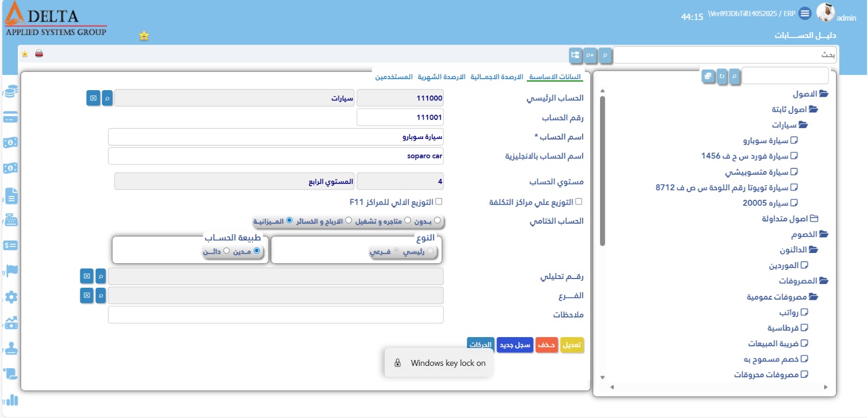Open the settings gear in sidebar

(11, 297)
